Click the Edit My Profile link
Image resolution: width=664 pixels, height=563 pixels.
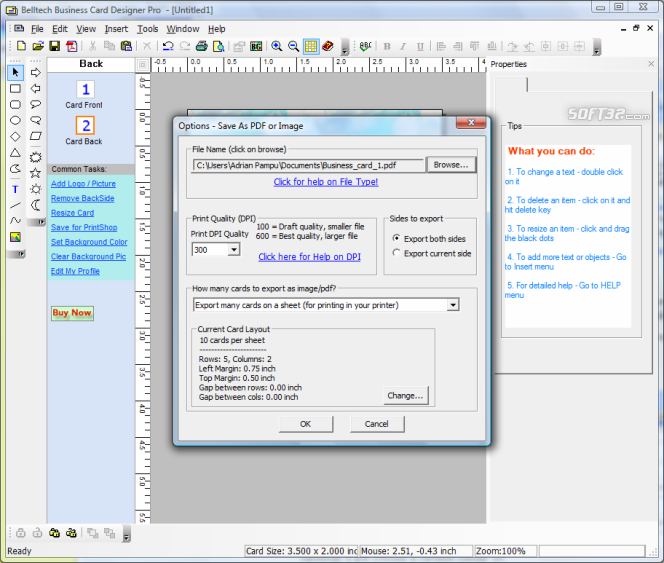75,271
